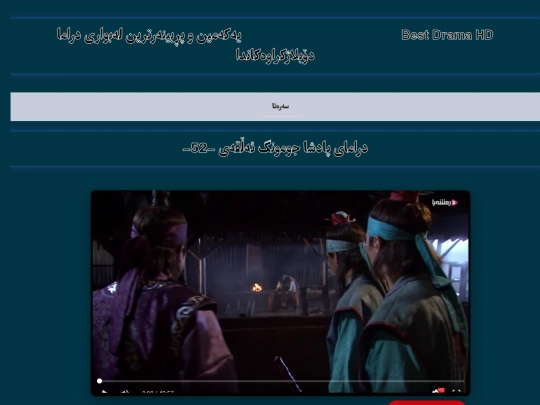
Task: Open the Best Drama HD site title
Action: [447, 35]
